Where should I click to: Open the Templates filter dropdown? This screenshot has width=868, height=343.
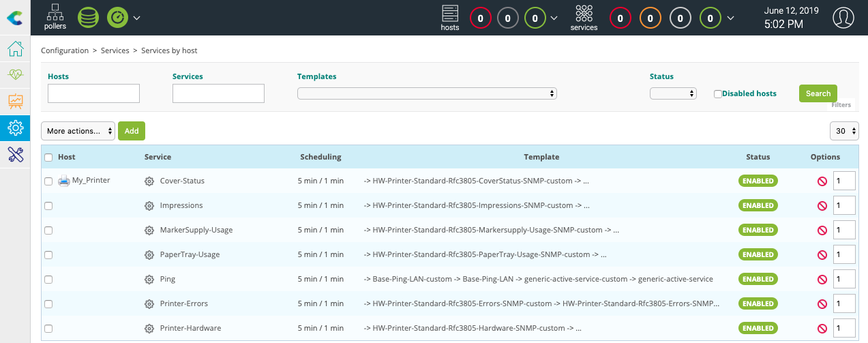tap(427, 94)
